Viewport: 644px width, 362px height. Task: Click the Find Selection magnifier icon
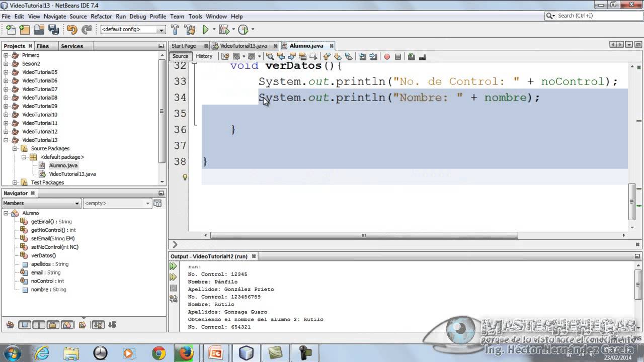click(270, 56)
